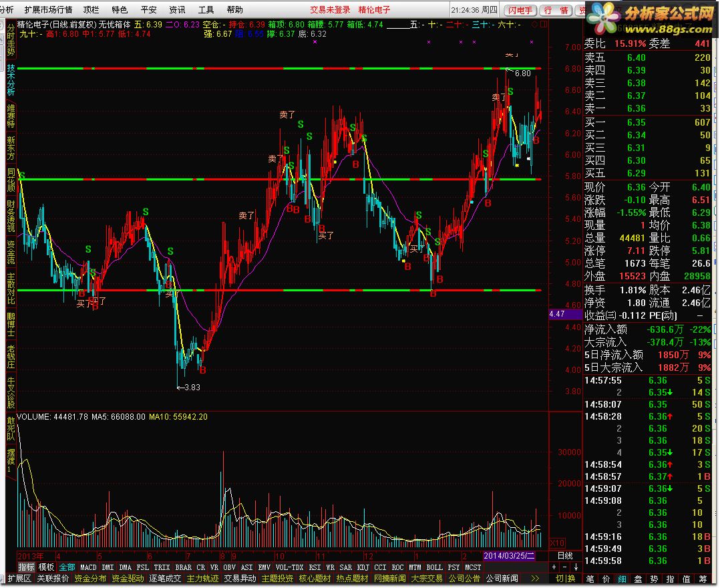
Task: Select the 技术分析 side tab
Action: coord(11,80)
